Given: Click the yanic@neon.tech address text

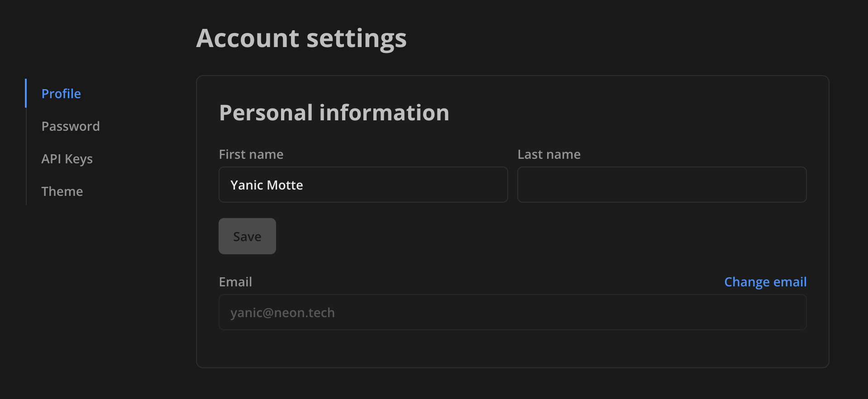Looking at the screenshot, I should (x=282, y=313).
